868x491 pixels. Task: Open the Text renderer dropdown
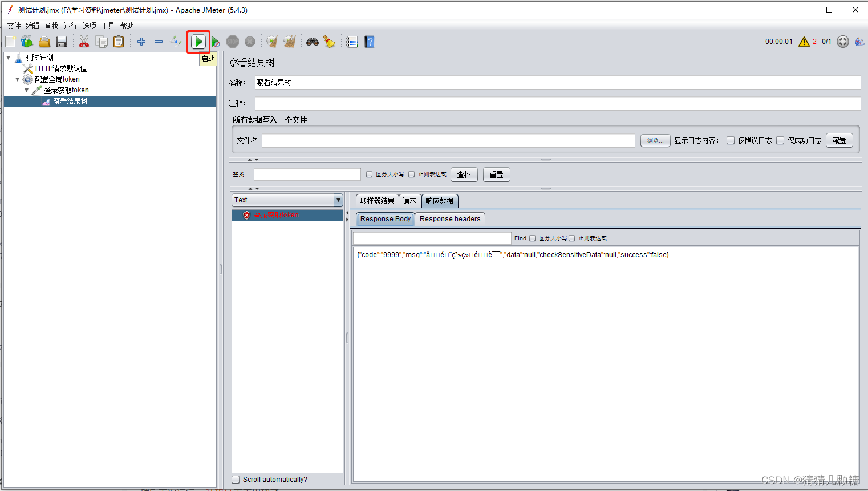coord(338,200)
